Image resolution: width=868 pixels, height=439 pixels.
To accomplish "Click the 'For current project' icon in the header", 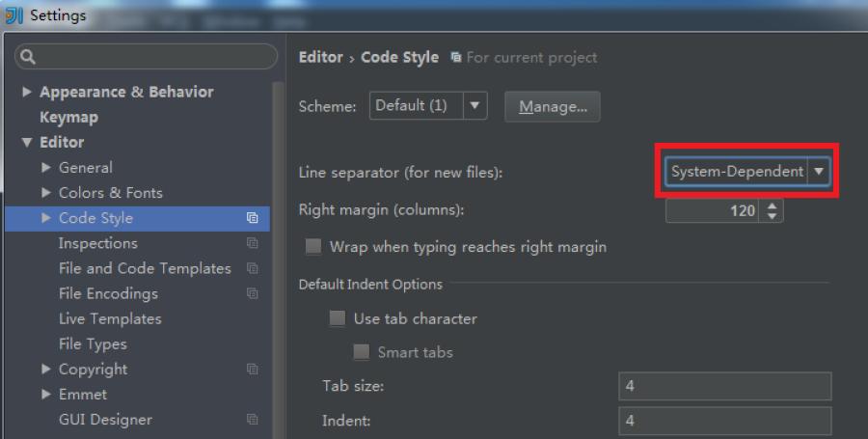I will click(455, 57).
